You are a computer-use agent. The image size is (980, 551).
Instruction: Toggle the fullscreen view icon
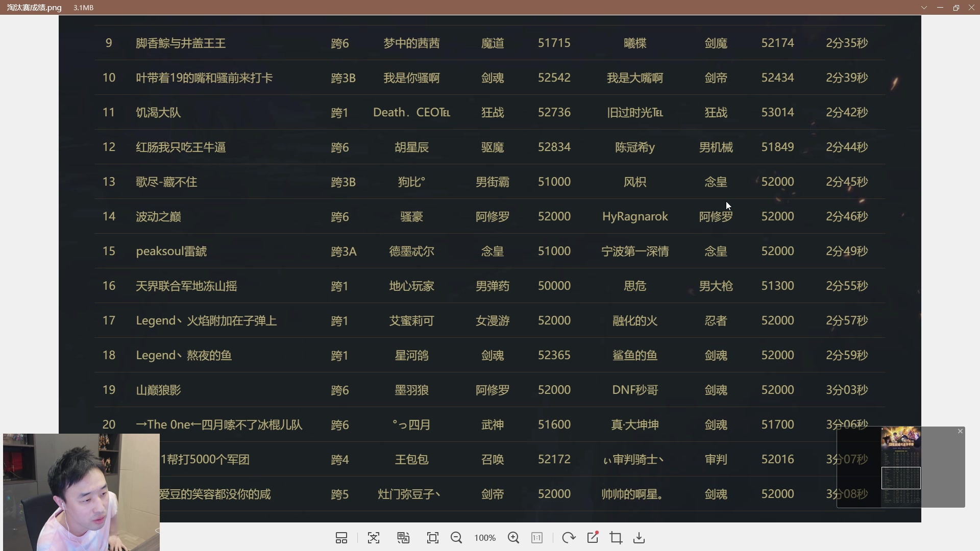pyautogui.click(x=433, y=538)
